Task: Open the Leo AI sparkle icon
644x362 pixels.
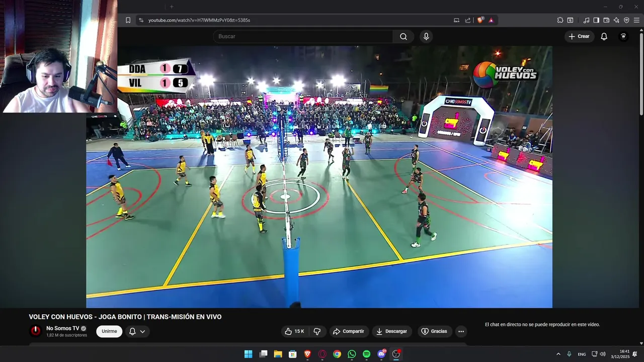Action: [616, 20]
